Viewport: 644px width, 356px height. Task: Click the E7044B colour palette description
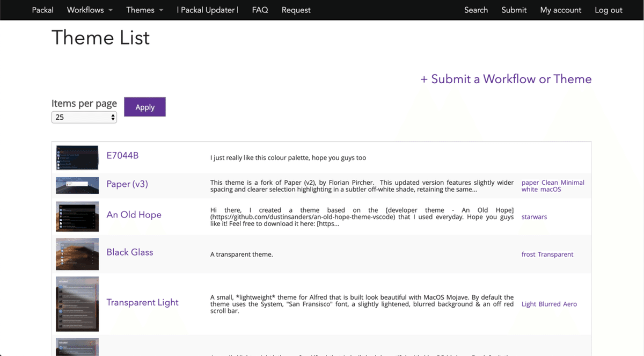click(x=288, y=158)
